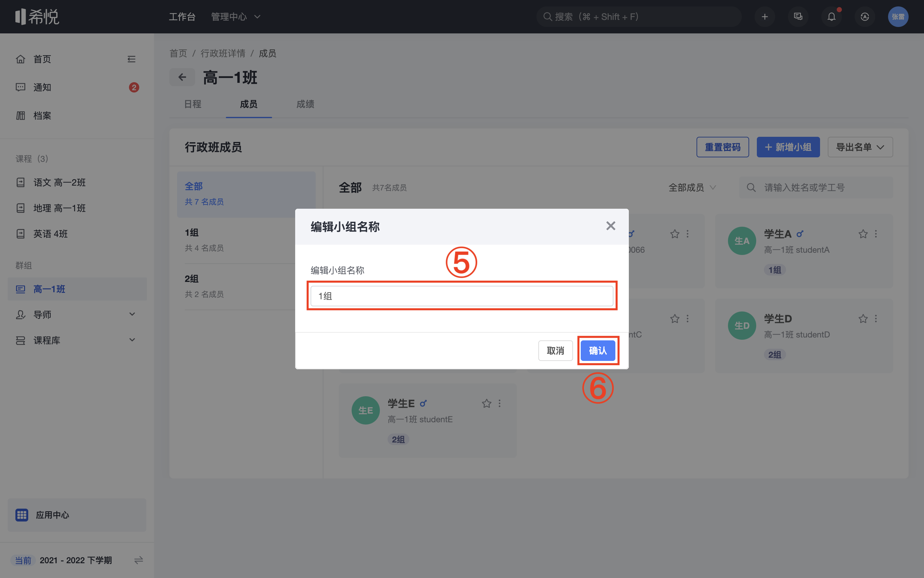Image resolution: width=924 pixels, height=578 pixels.
Task: Go to 首页 in sidebar
Action: click(42, 59)
